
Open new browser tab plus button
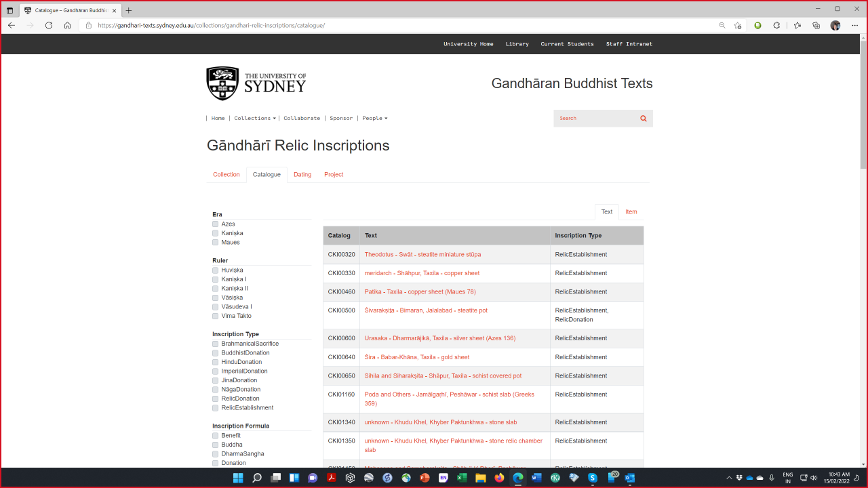coord(129,10)
